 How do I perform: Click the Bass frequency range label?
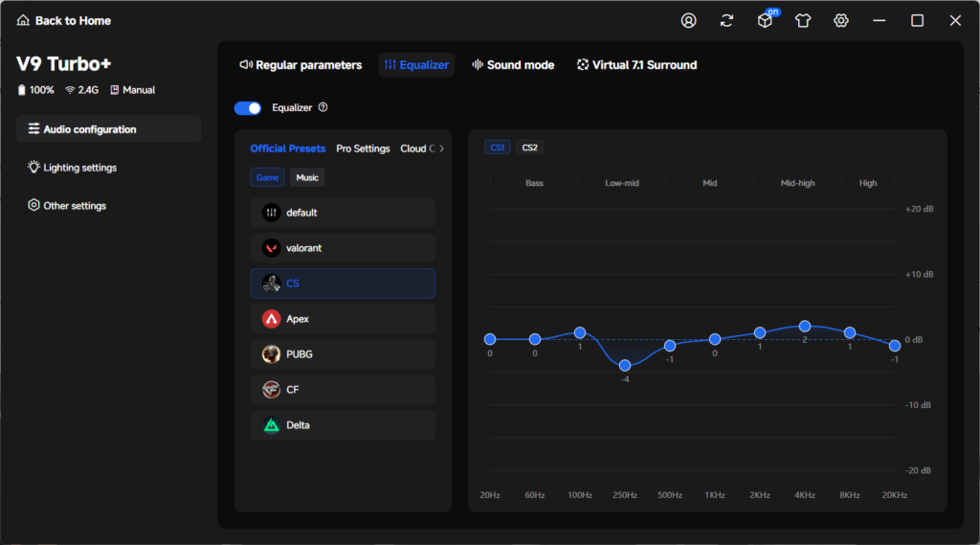pyautogui.click(x=534, y=183)
